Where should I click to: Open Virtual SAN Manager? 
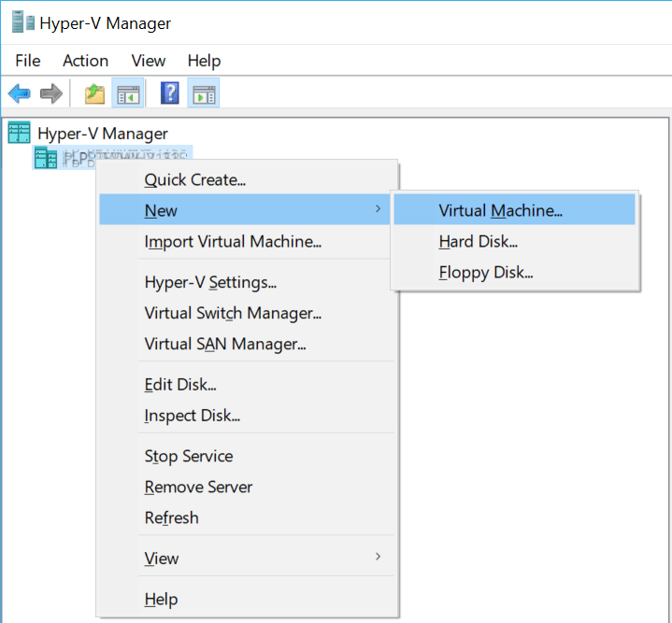[x=245, y=344]
